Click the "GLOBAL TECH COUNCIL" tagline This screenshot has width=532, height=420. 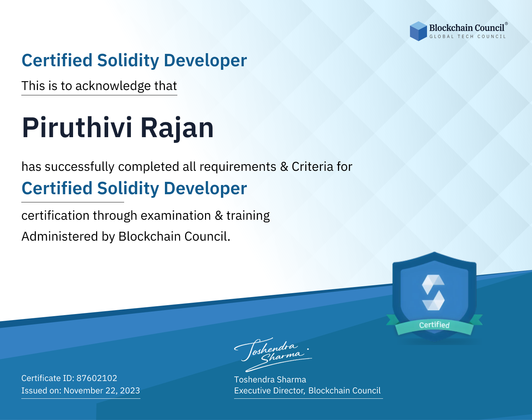point(467,37)
